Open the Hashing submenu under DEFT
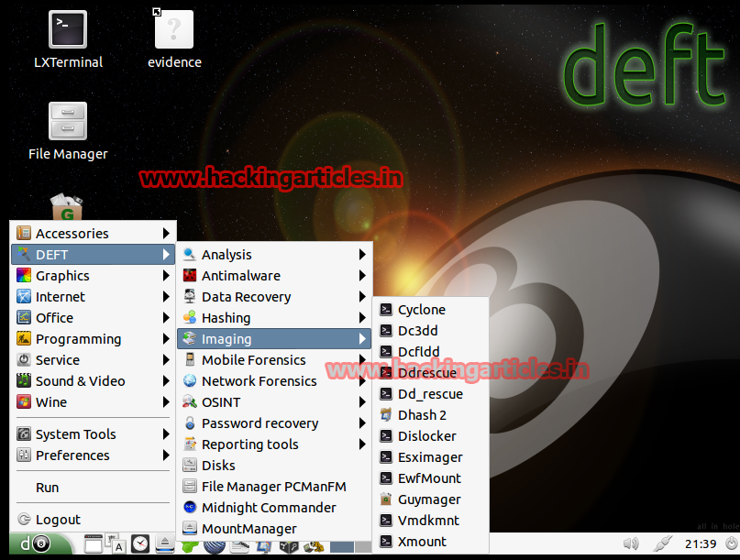The width and height of the screenshot is (740, 560). coord(274,318)
